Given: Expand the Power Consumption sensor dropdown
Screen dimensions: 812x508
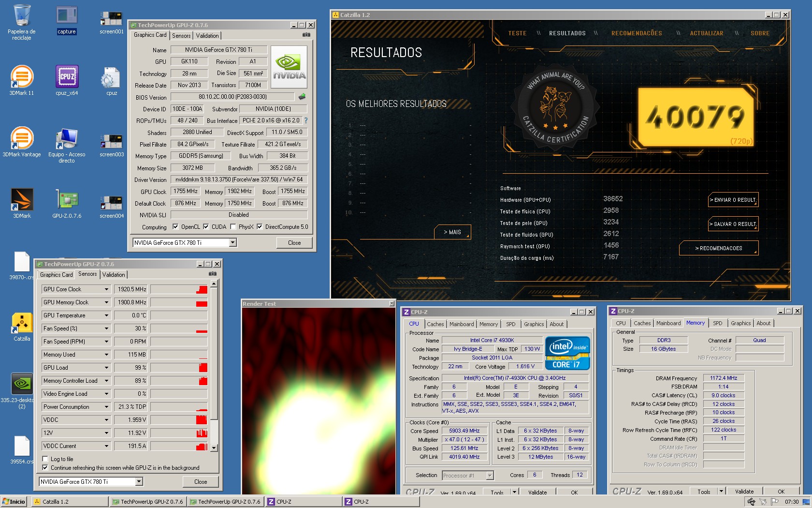Looking at the screenshot, I should pos(106,407).
